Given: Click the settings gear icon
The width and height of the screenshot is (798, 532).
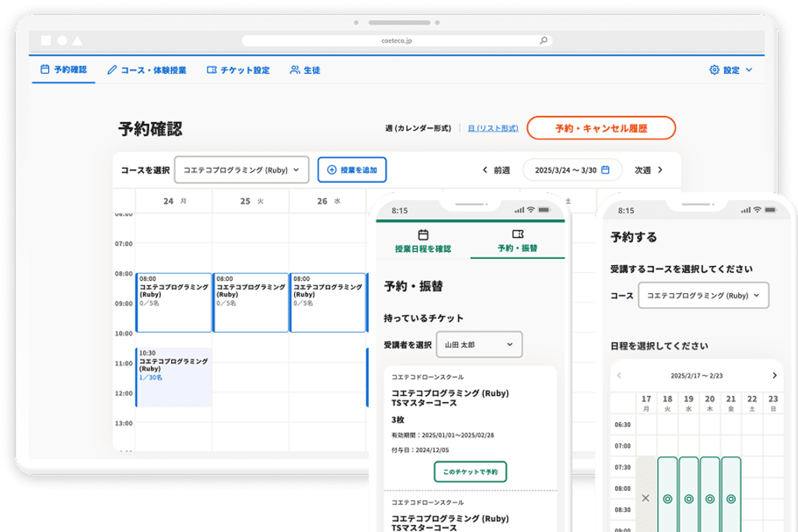Looking at the screenshot, I should point(714,70).
